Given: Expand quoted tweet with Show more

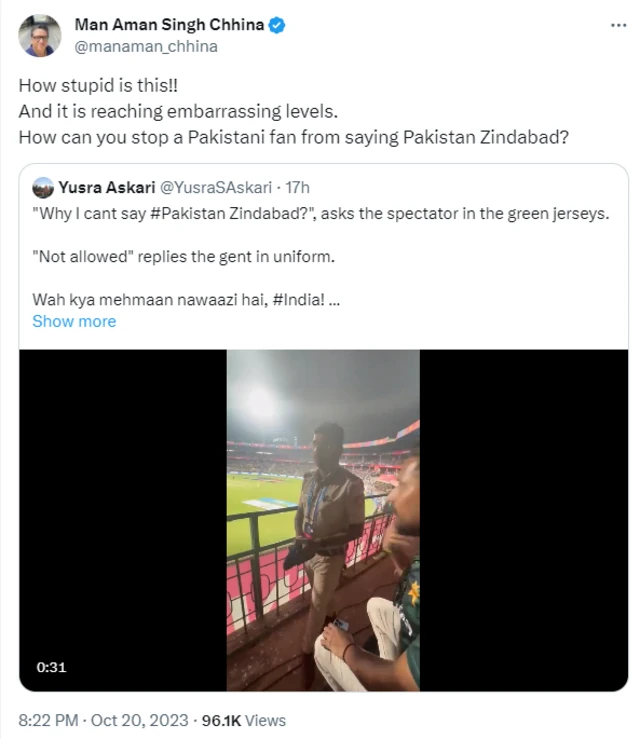Looking at the screenshot, I should 74,321.
